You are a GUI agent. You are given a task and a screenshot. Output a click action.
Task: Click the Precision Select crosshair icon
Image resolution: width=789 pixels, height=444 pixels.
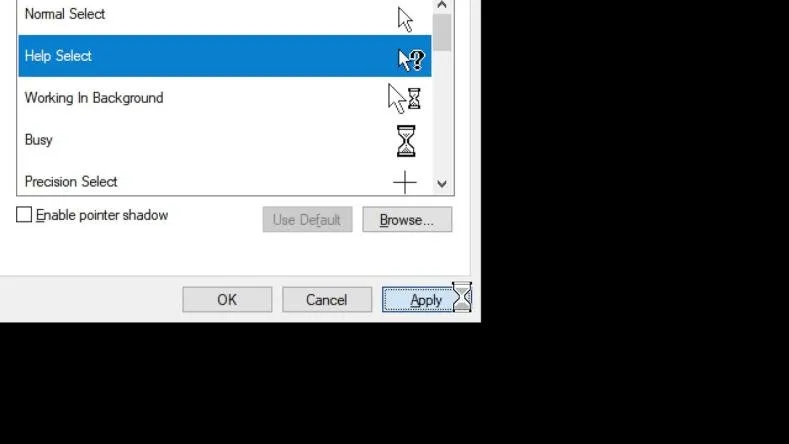(x=405, y=182)
